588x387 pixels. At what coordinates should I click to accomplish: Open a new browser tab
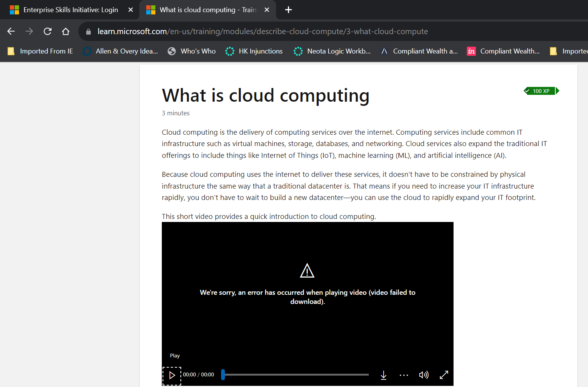(288, 10)
